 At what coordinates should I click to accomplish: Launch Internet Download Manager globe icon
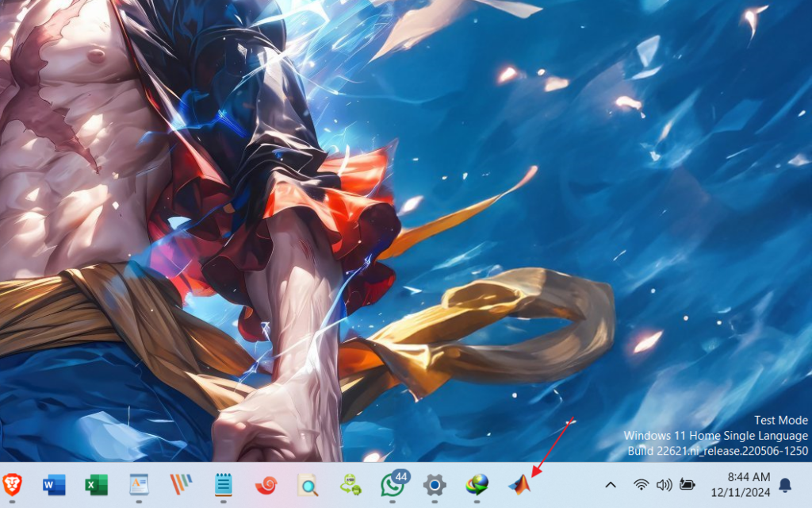(x=477, y=484)
